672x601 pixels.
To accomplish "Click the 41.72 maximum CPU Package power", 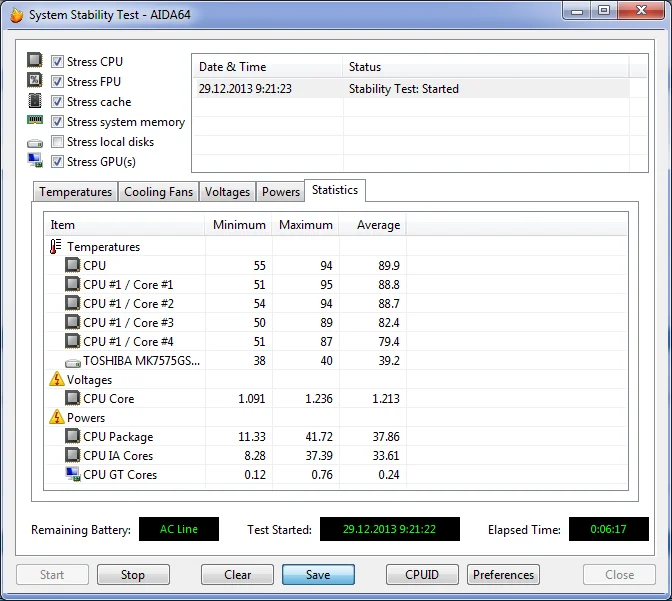I will [319, 437].
